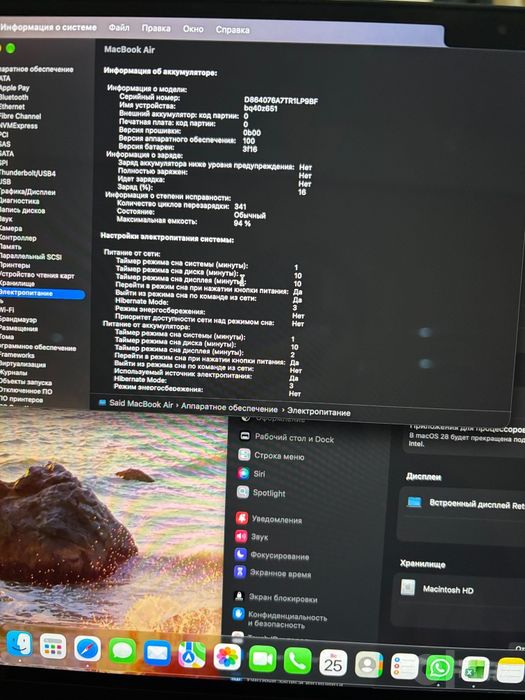Launch Reminders from the Dock
The image size is (525, 700).
[x=404, y=667]
